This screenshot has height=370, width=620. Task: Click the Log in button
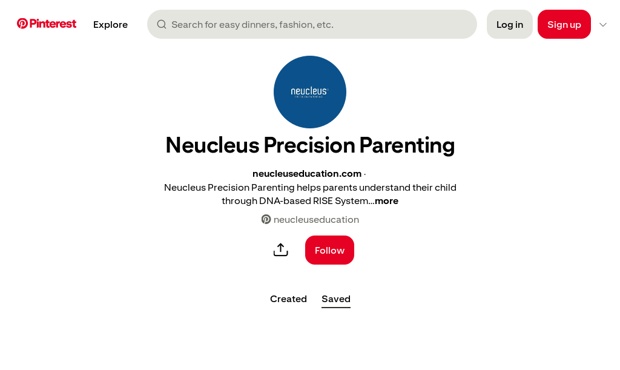510,25
